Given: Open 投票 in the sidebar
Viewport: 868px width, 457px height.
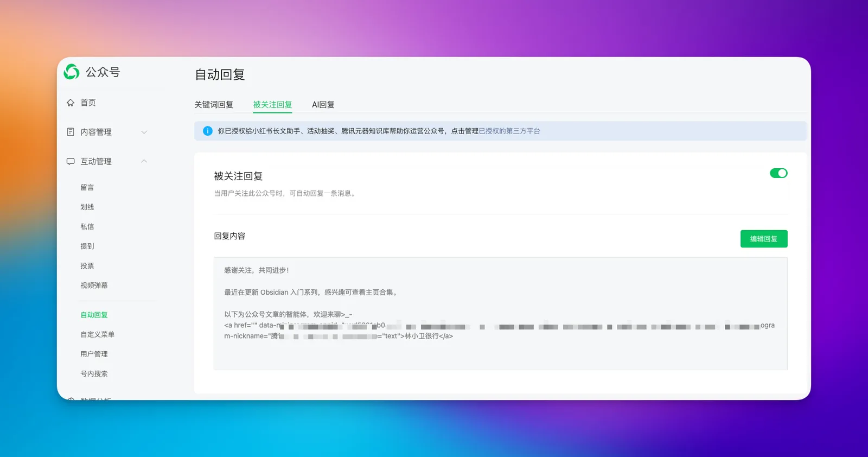Looking at the screenshot, I should [x=87, y=265].
